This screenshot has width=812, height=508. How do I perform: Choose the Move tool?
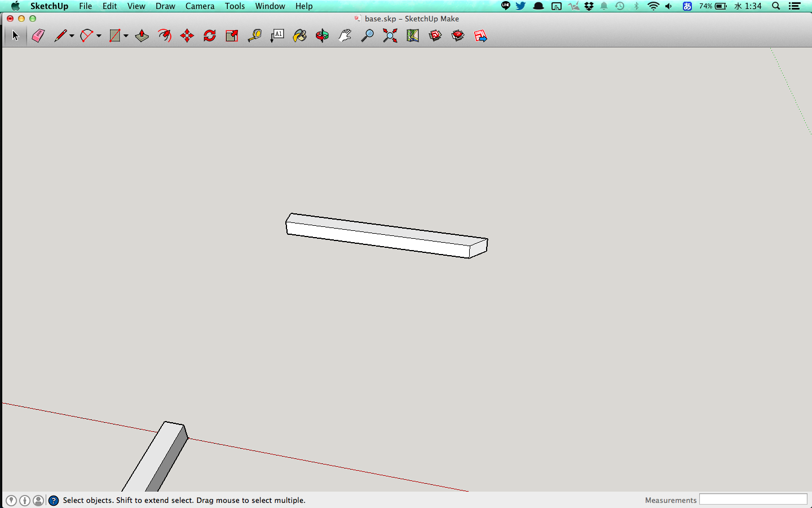pyautogui.click(x=187, y=36)
